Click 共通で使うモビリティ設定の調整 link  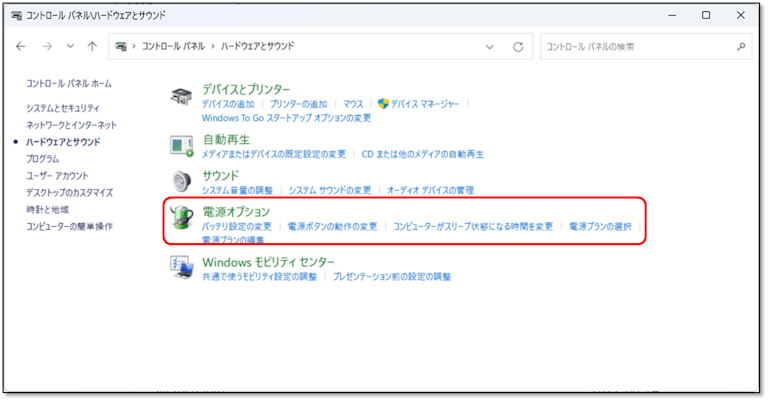[260, 277]
